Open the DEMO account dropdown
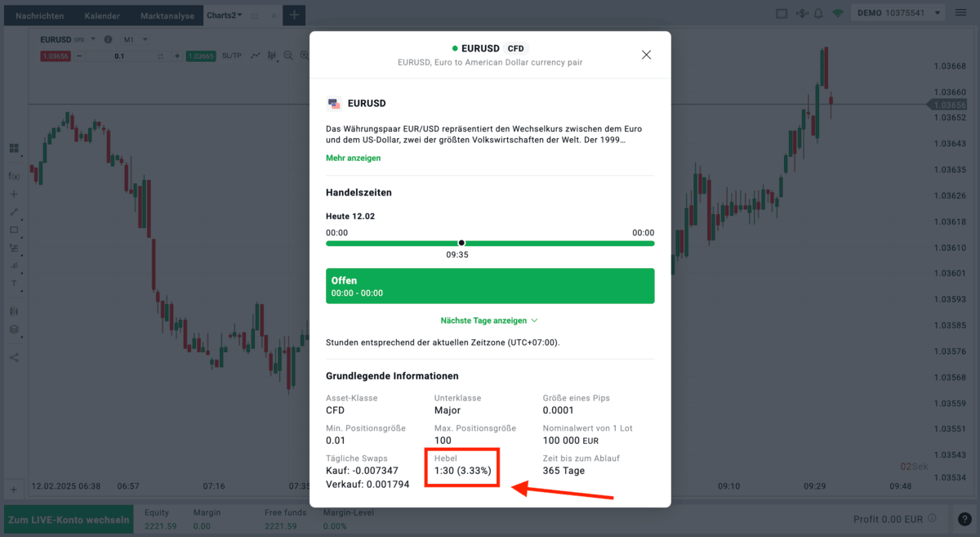The height and width of the screenshot is (537, 980). (x=897, y=13)
